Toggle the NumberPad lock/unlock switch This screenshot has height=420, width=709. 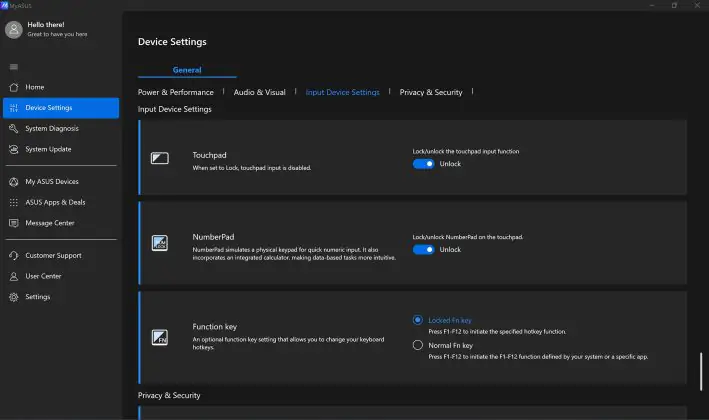(423, 250)
